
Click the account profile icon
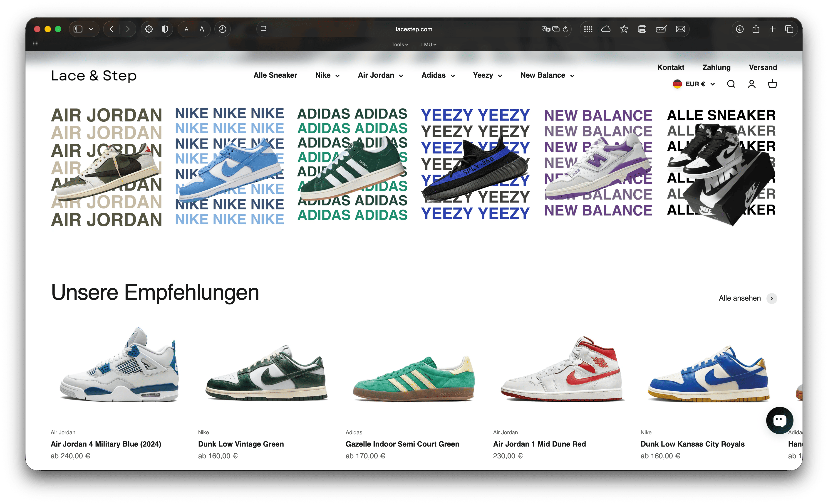[751, 84]
